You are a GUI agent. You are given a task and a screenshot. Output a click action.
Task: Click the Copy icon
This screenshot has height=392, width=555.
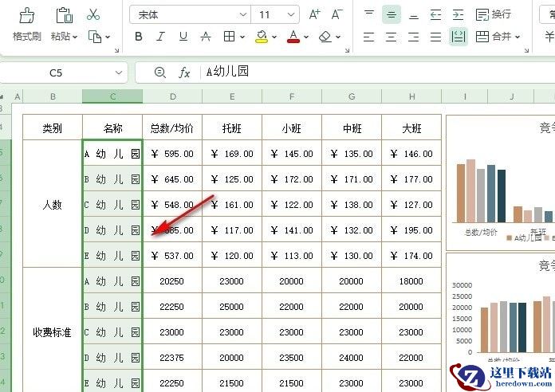(95, 37)
